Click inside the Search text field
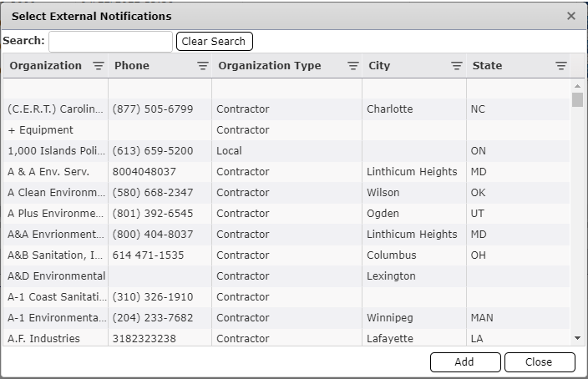This screenshot has width=588, height=379. click(110, 42)
